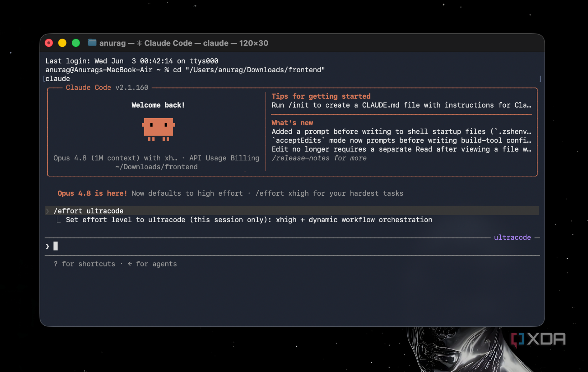Click the 'API Usage Billing' text

(x=225, y=158)
